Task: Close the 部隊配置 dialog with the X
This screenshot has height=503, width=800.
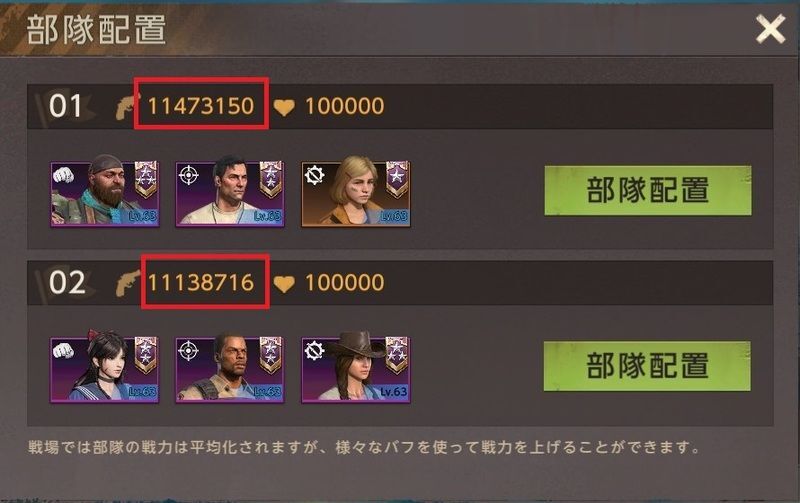Action: pos(770,29)
